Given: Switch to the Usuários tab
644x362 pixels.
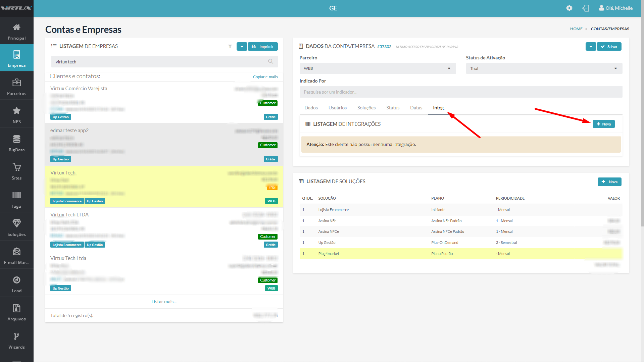Looking at the screenshot, I should pyautogui.click(x=337, y=108).
